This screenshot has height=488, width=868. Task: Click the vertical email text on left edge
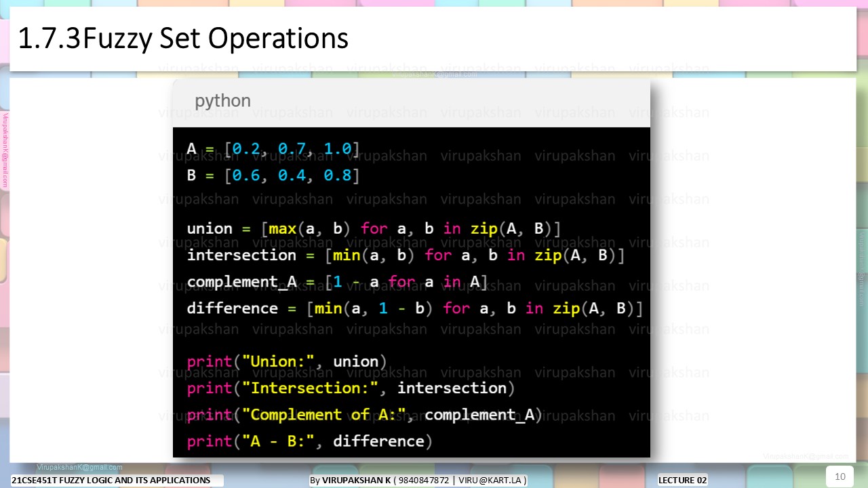coord(5,150)
